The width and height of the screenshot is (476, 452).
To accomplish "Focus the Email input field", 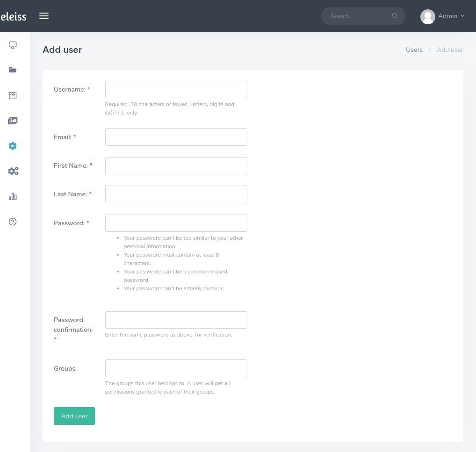I will (x=176, y=137).
